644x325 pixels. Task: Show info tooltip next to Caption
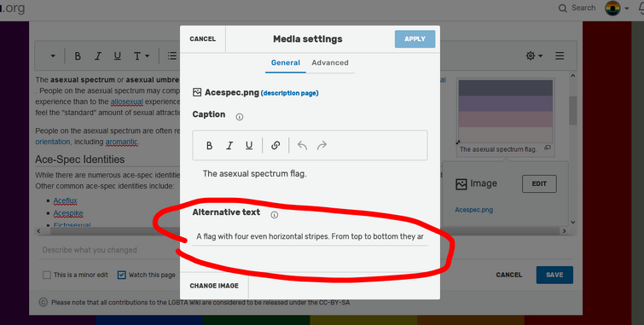pos(240,117)
